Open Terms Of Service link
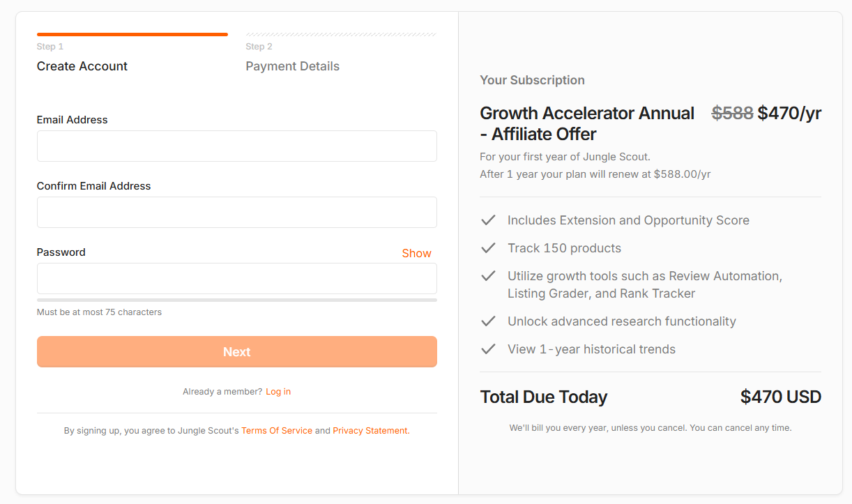The width and height of the screenshot is (852, 504). [277, 431]
